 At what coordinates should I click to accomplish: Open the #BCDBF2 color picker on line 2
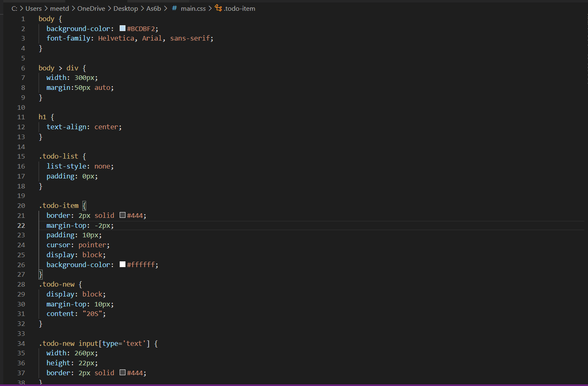(x=122, y=28)
